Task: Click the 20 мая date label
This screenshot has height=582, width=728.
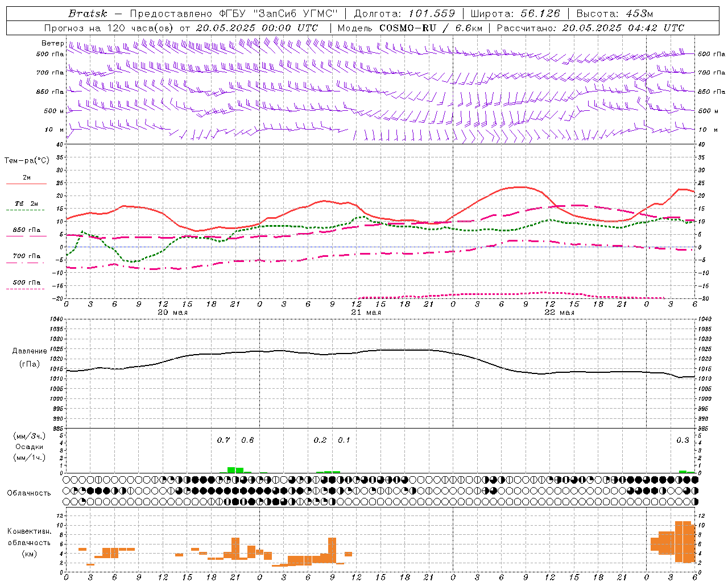Action: (x=172, y=313)
